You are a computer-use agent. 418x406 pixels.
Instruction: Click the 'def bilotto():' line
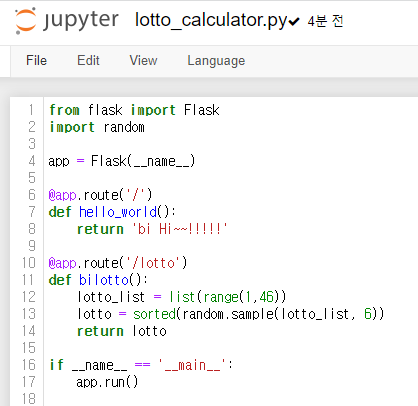[x=98, y=280]
